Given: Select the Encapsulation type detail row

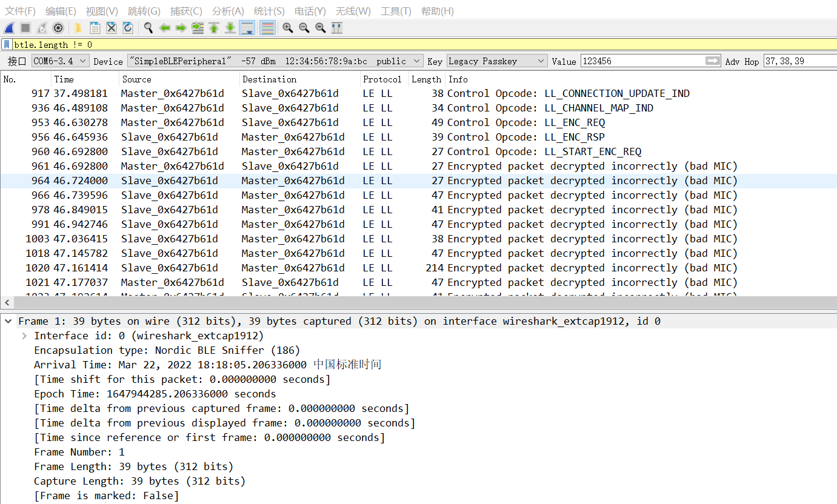Looking at the screenshot, I should [x=167, y=350].
